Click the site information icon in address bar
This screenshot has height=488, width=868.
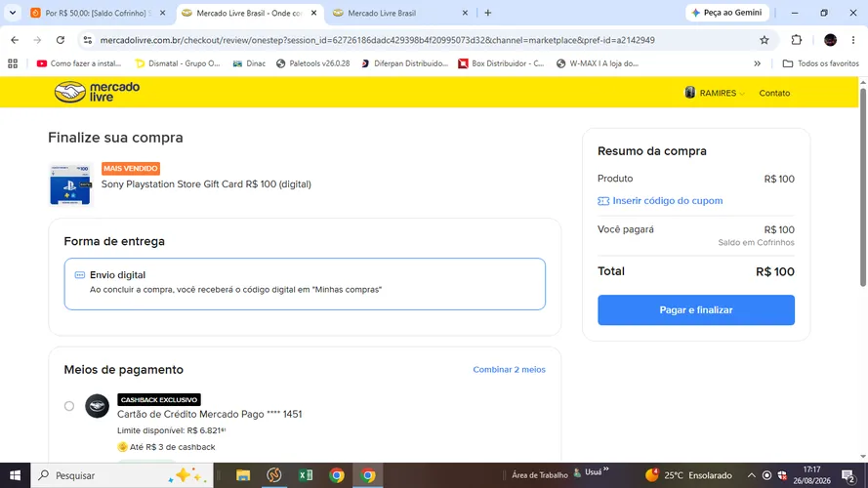click(x=88, y=40)
